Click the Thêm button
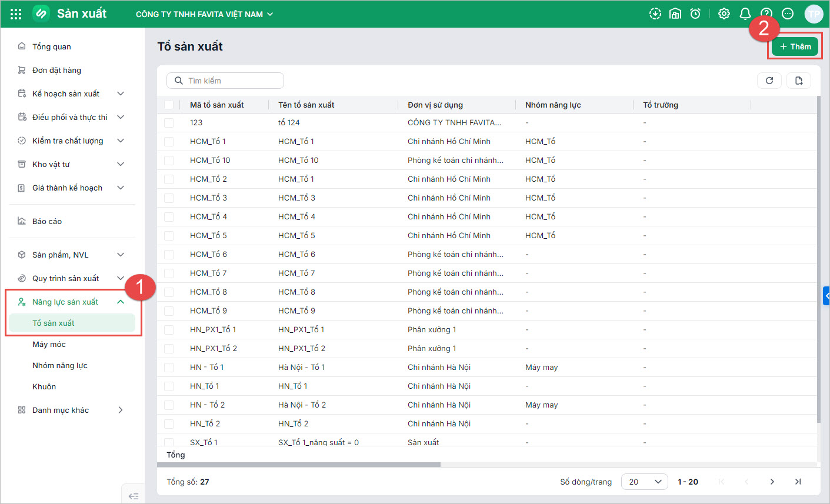Viewport: 830px width, 504px height. [x=795, y=46]
